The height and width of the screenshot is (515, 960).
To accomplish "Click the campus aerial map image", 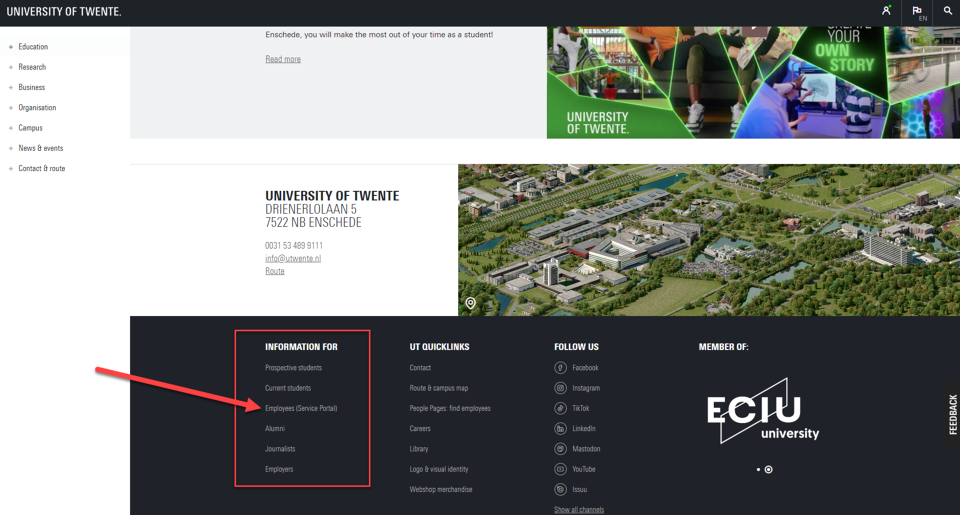I will click(709, 240).
